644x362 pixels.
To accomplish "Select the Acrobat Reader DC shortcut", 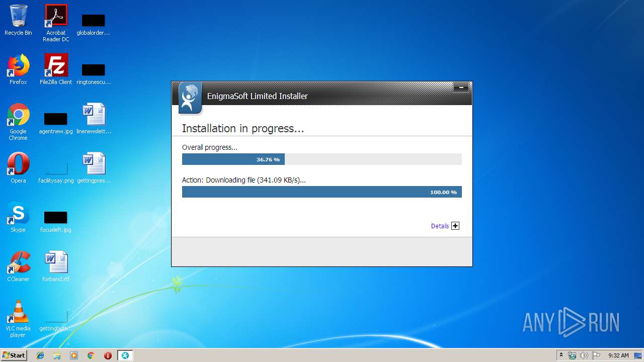I will (x=56, y=24).
